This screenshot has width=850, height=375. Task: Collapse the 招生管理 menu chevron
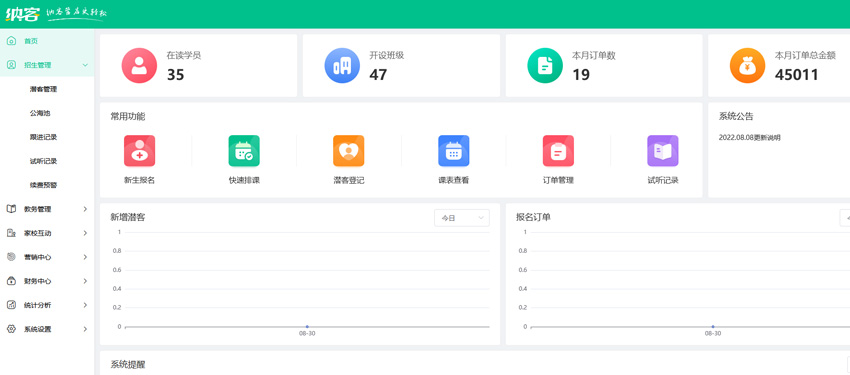85,65
